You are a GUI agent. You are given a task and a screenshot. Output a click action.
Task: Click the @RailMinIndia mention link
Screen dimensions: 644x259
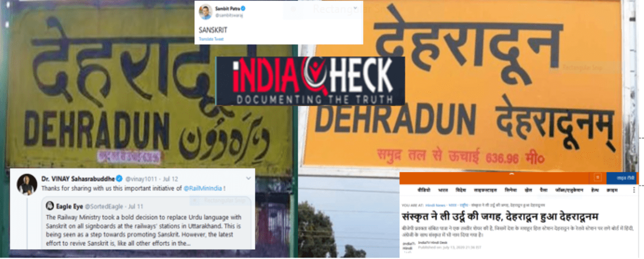203,189
